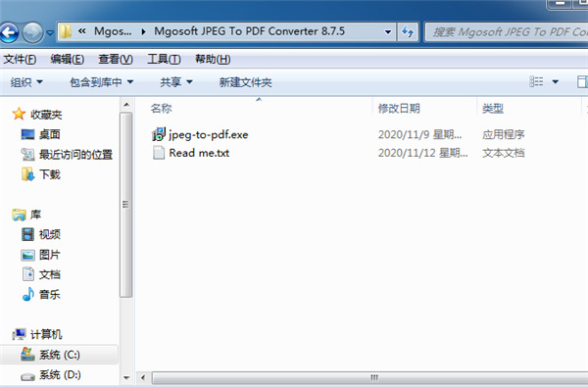Click the search box for this folder

pyautogui.click(x=508, y=32)
